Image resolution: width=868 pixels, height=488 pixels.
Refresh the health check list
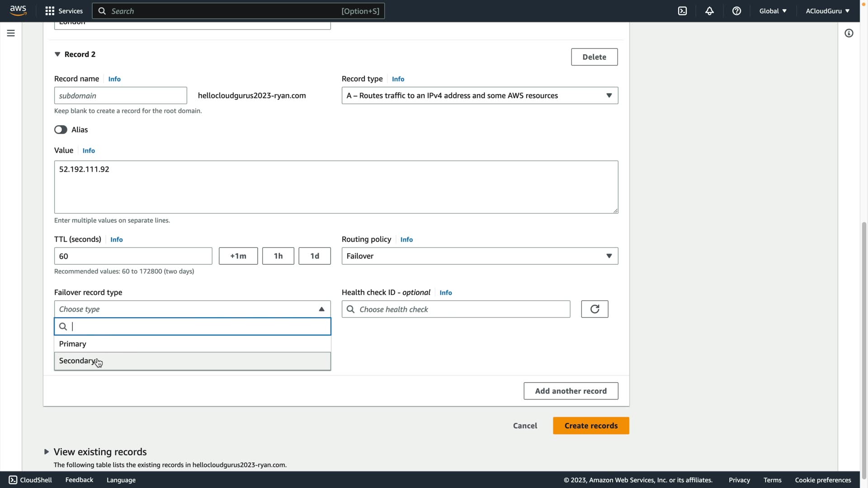point(594,309)
